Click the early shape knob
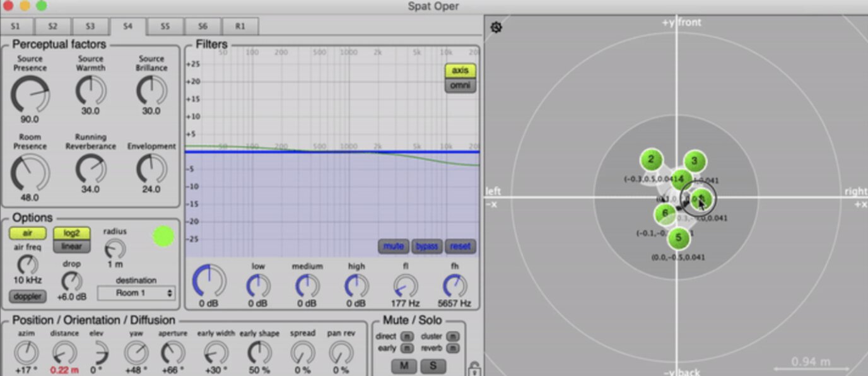 coord(259,352)
